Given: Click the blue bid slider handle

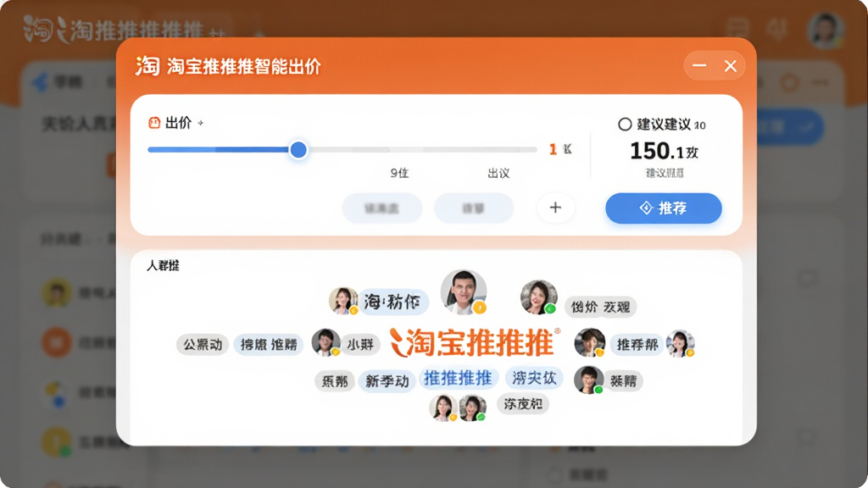Looking at the screenshot, I should (x=298, y=149).
